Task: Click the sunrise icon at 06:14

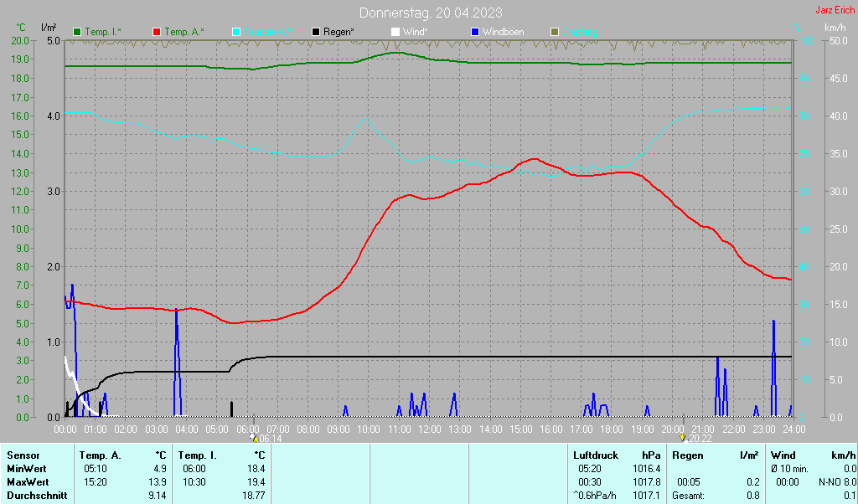Action: pos(254,438)
